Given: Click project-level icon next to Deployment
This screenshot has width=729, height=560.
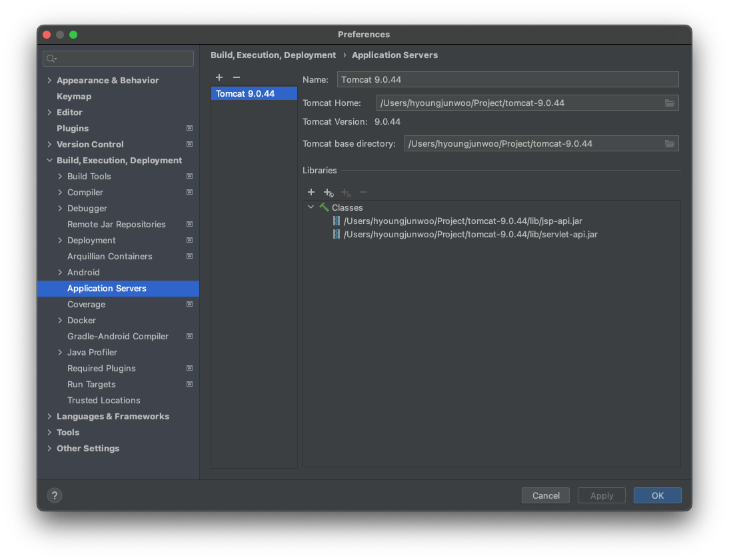Looking at the screenshot, I should click(x=190, y=240).
